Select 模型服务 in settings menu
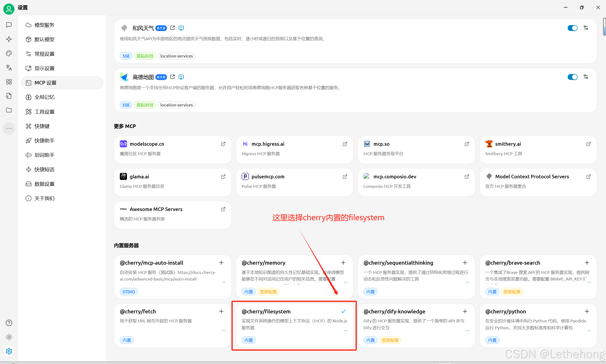 click(62, 25)
